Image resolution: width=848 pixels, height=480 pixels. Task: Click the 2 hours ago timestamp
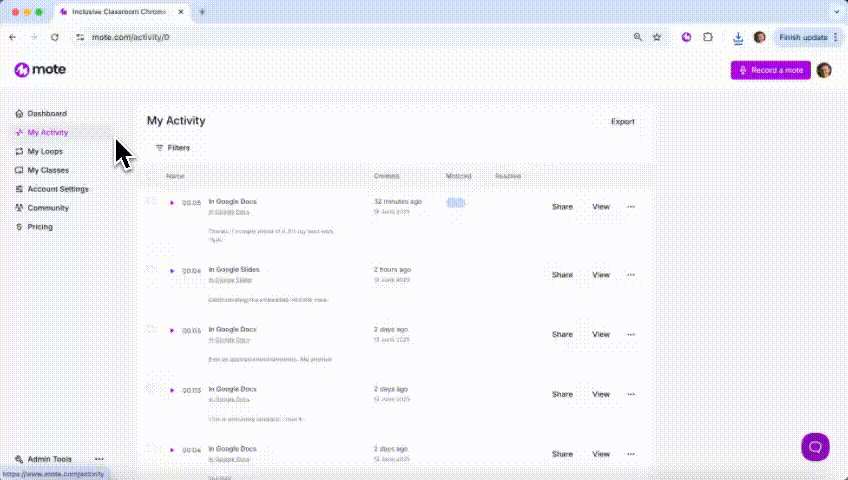[392, 269]
